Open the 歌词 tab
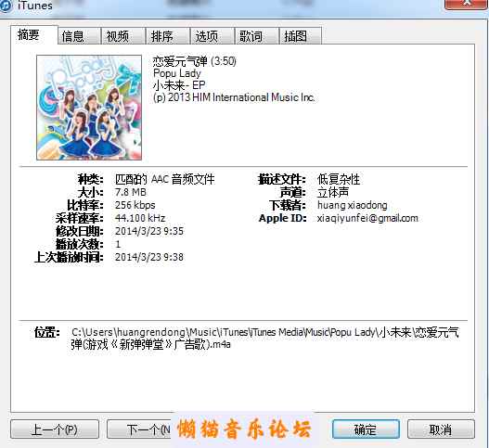Viewport: 489px width, 448px height. (x=257, y=36)
